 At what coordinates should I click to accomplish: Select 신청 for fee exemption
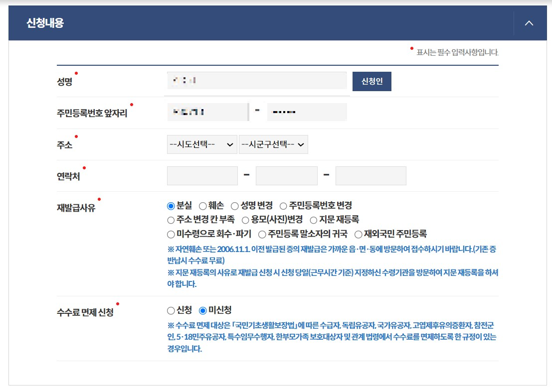click(171, 310)
